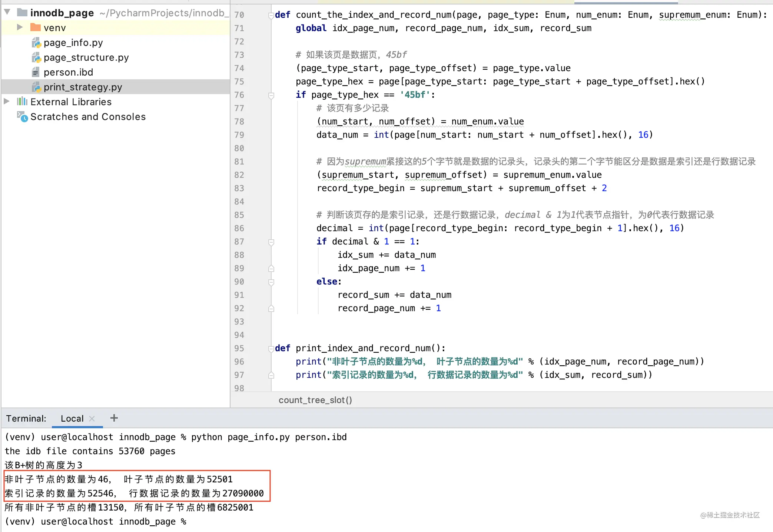The image size is (773, 532).
Task: Click record_type_begin on line 83
Action: 360,188
